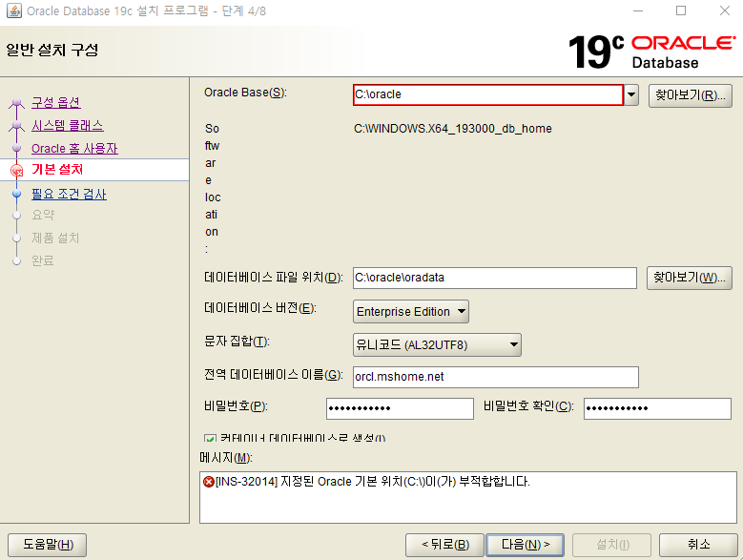The width and height of the screenshot is (743, 560).
Task: Click the 비밀번호 확인 confirm field
Action: 657,408
